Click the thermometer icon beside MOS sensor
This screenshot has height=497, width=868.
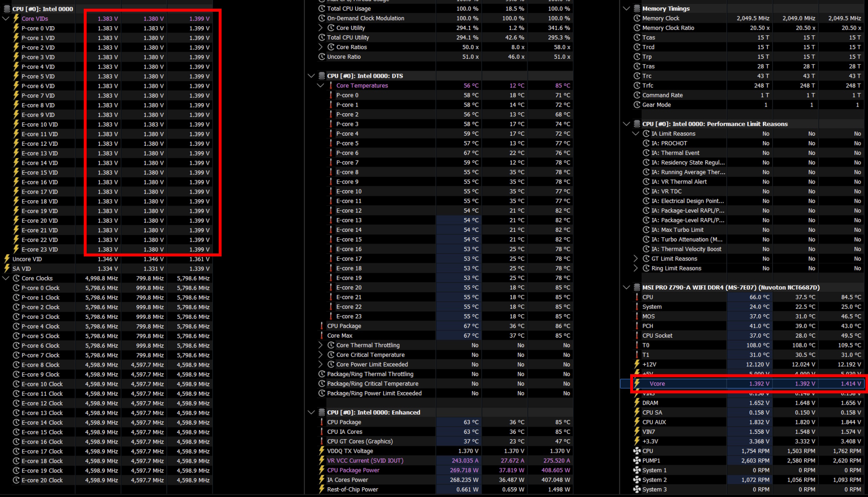coord(637,316)
